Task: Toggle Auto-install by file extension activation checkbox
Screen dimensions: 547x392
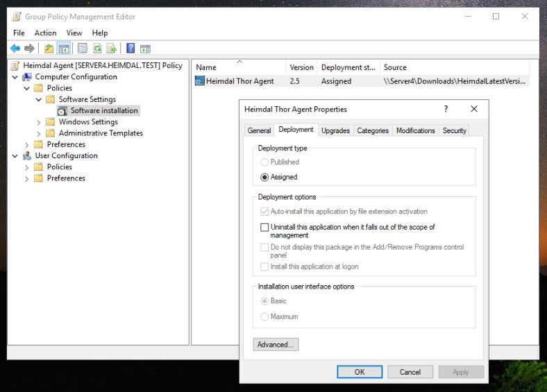Action: 264,212
